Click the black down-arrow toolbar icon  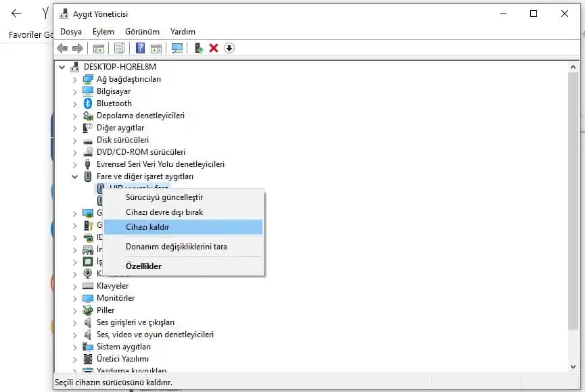tap(229, 48)
